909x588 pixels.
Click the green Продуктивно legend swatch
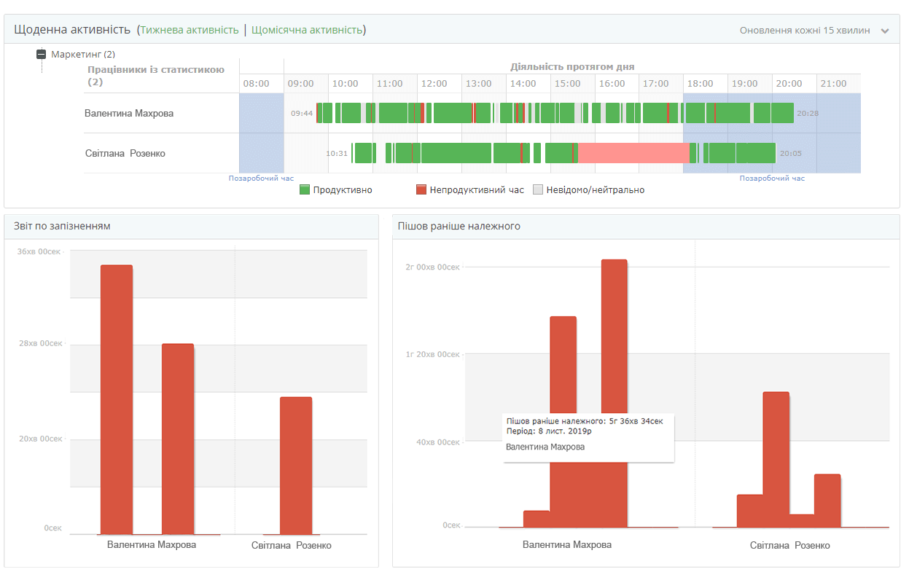coord(305,190)
